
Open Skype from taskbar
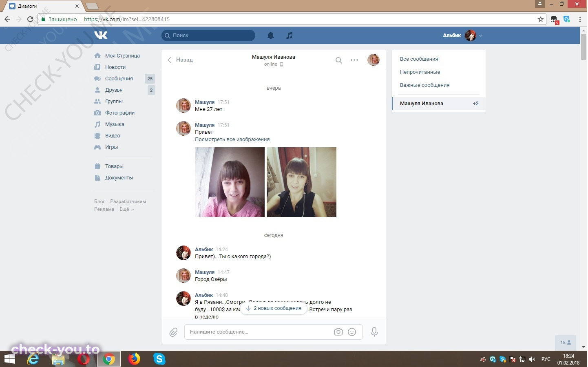point(159,359)
